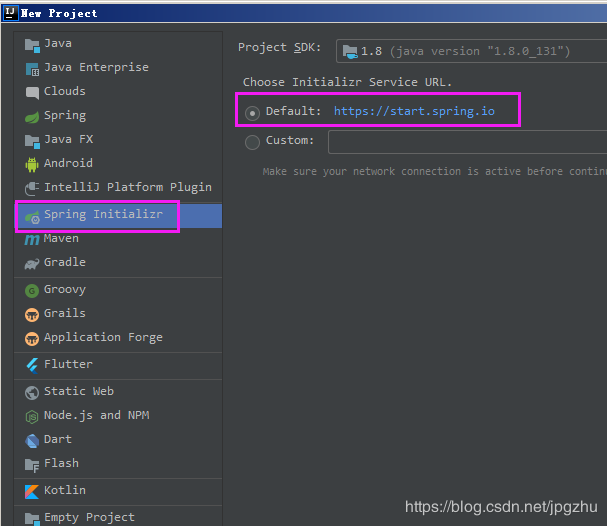Select Java in project type list

tap(118, 43)
